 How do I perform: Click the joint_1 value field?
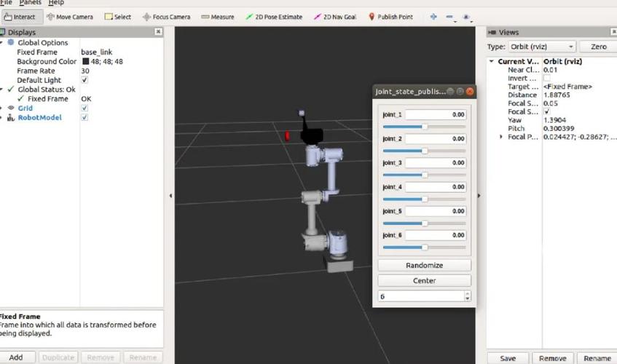(x=436, y=114)
